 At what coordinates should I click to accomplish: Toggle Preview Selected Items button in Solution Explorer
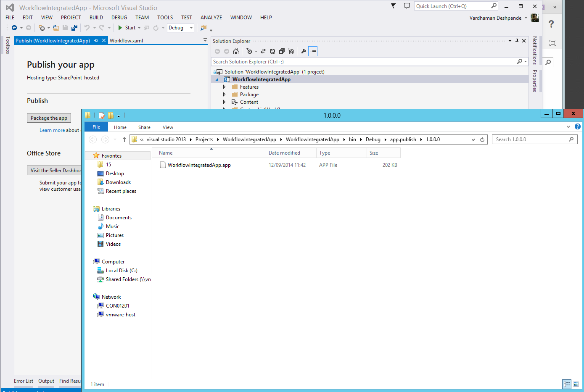point(313,51)
